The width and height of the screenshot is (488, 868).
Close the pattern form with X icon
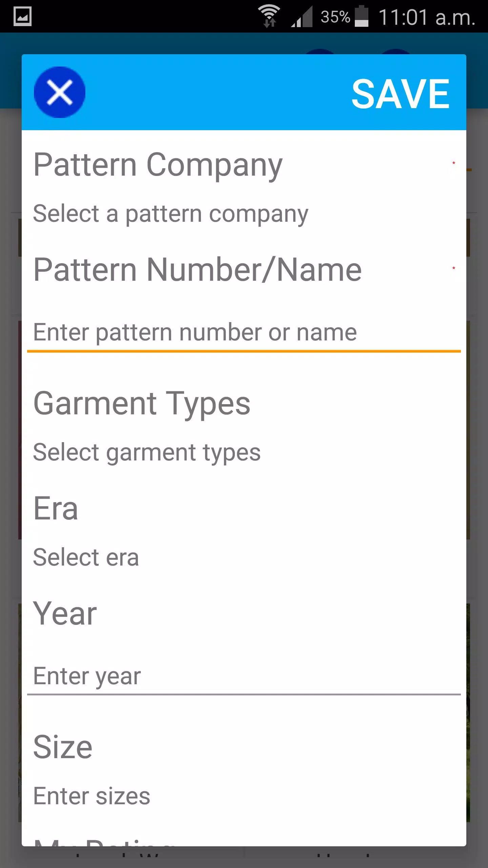60,92
